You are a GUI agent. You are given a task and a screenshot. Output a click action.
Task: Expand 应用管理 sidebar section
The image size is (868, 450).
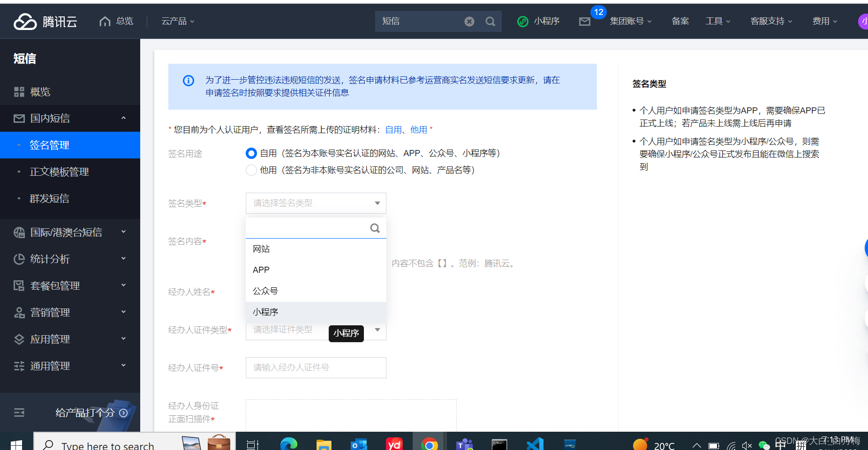(x=124, y=339)
